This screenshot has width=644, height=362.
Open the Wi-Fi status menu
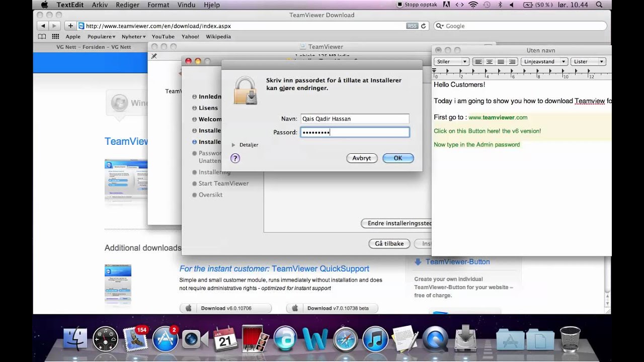pyautogui.click(x=473, y=5)
